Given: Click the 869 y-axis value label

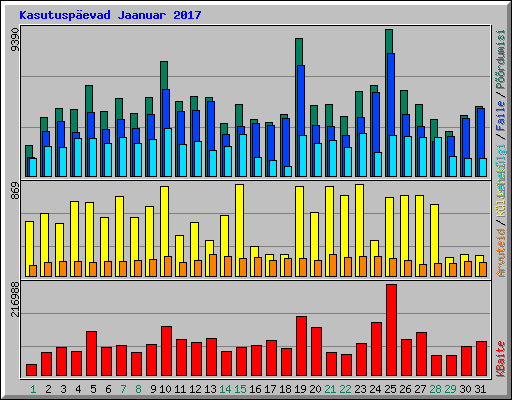Looking at the screenshot, I should point(15,191).
